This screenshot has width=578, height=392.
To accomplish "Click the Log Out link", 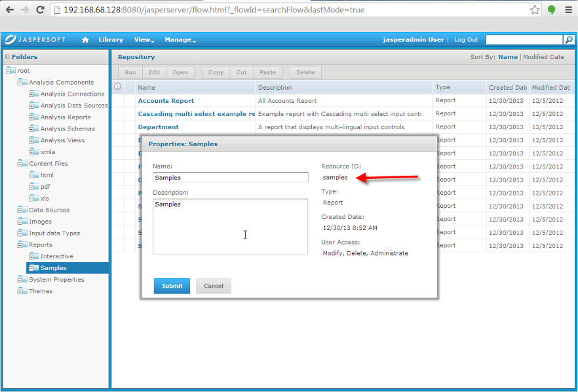I will [x=466, y=40].
